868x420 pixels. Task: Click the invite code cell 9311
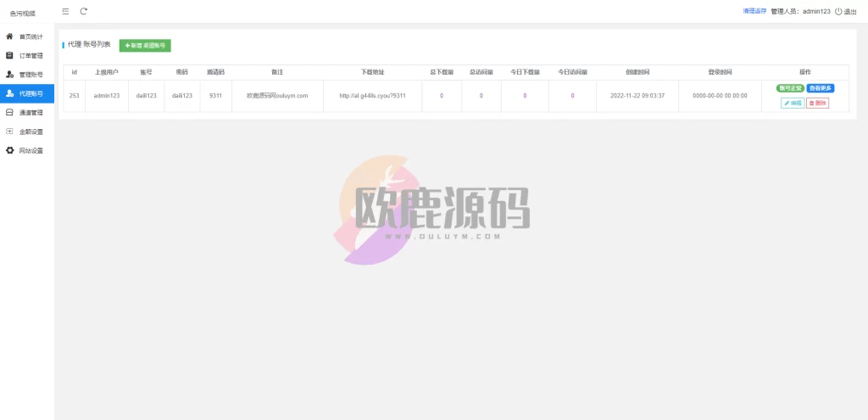point(216,96)
